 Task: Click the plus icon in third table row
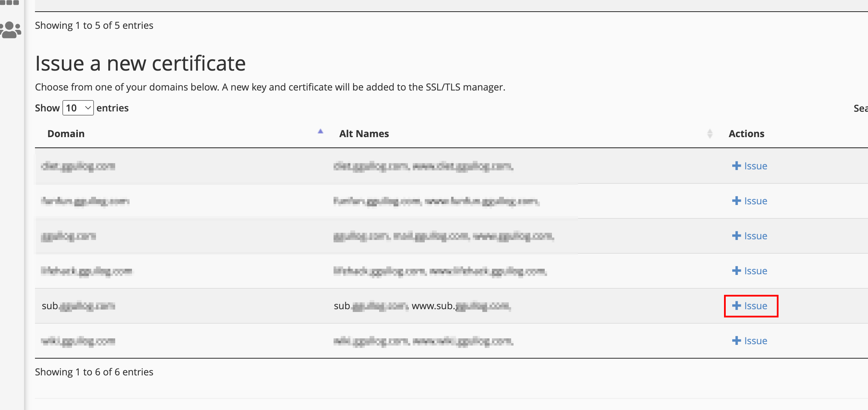(736, 236)
